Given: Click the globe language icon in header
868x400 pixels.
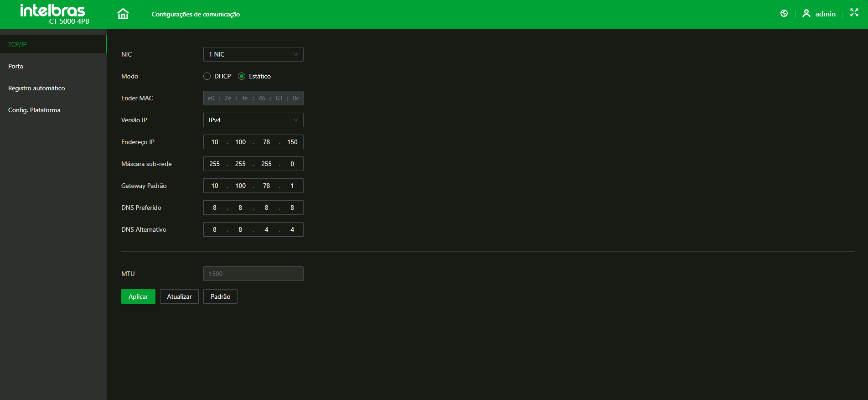Looking at the screenshot, I should pos(784,14).
